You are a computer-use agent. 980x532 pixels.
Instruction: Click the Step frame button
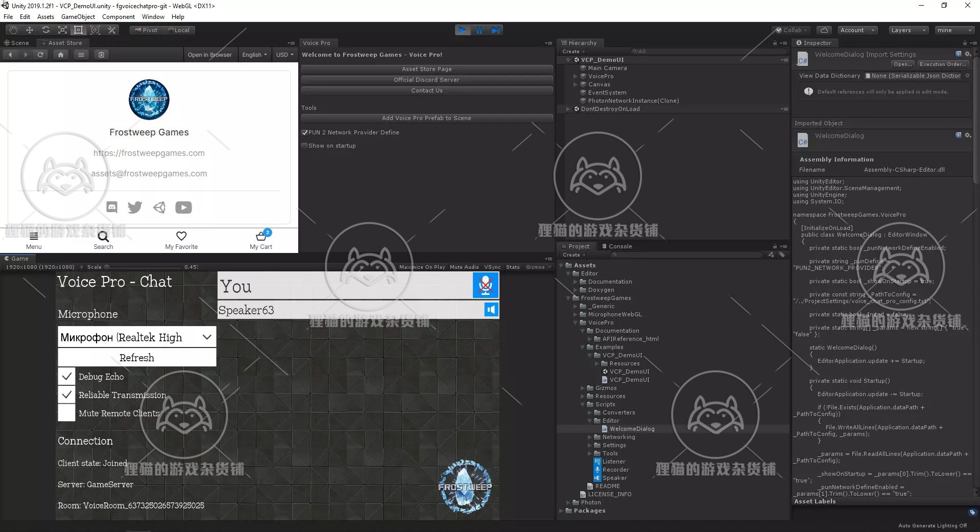pos(495,30)
